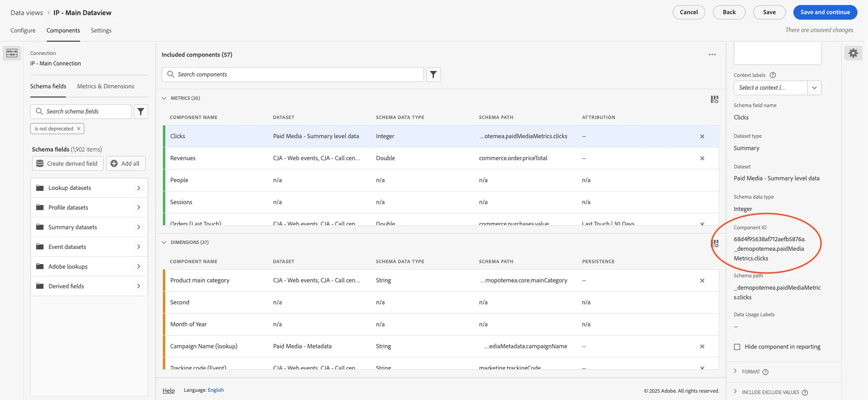
Task: Show help for the Format section
Action: click(x=765, y=372)
